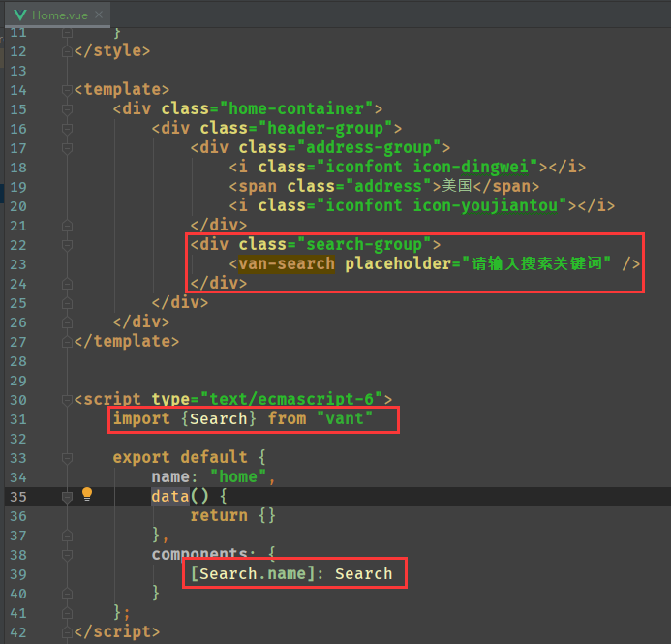
Task: Click the "search-group" class value
Action: coord(364,244)
